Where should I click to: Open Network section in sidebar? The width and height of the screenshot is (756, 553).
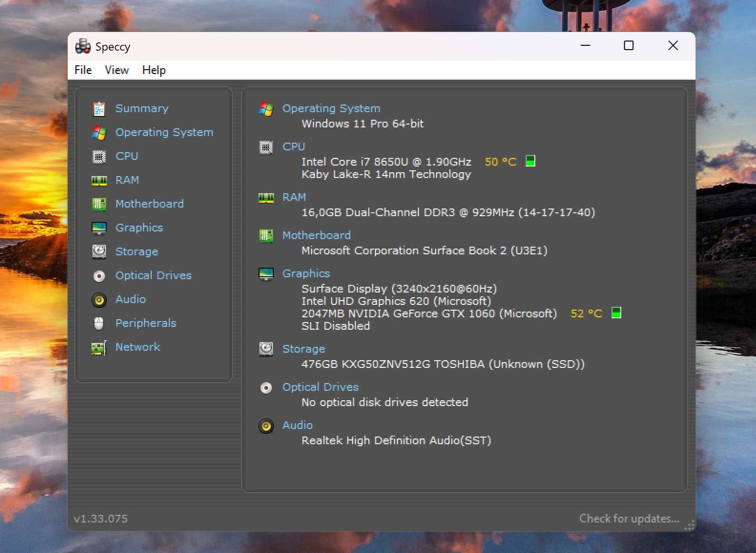tap(138, 347)
